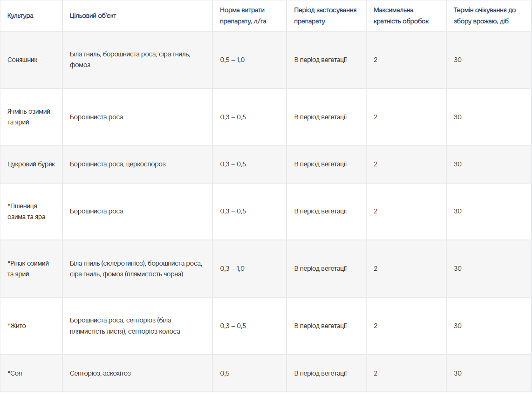Click 'Борошниста роса, церкоспороз' cell
Image resolution: width=532 pixels, height=397 pixels.
tap(118, 164)
